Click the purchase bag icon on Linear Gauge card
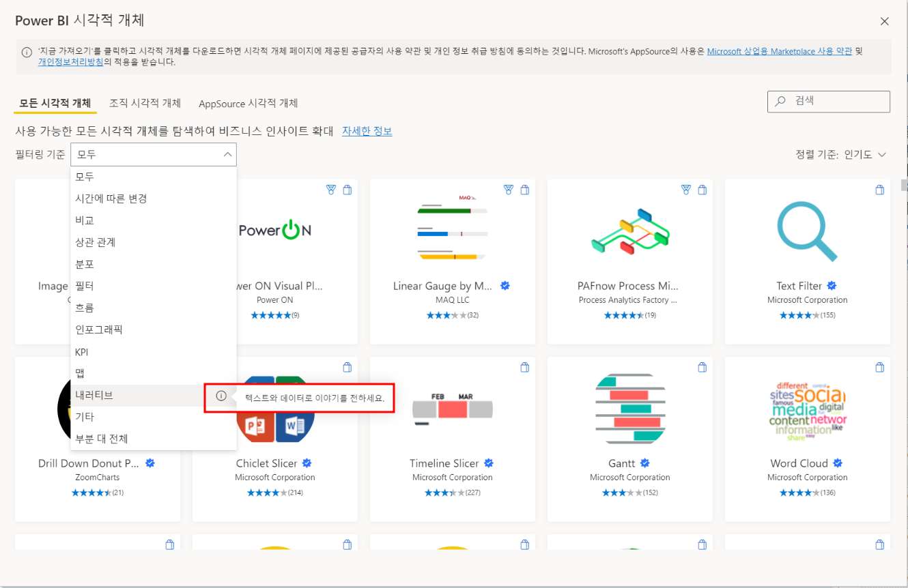Viewport: 908px width, 588px height. (525, 190)
